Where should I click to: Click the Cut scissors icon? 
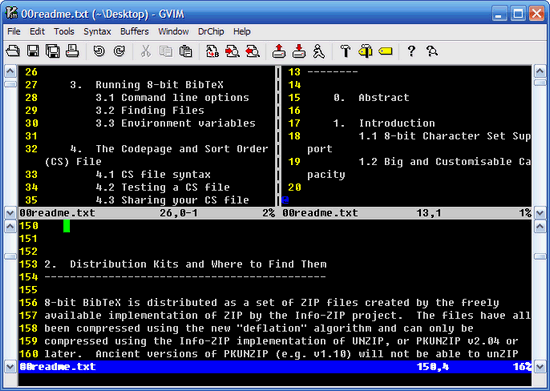click(x=146, y=52)
